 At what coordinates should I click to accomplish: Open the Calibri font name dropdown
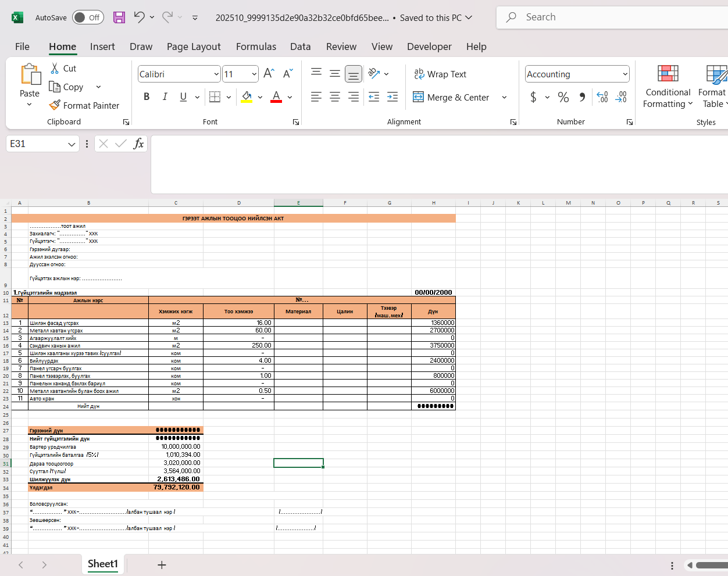pyautogui.click(x=216, y=74)
